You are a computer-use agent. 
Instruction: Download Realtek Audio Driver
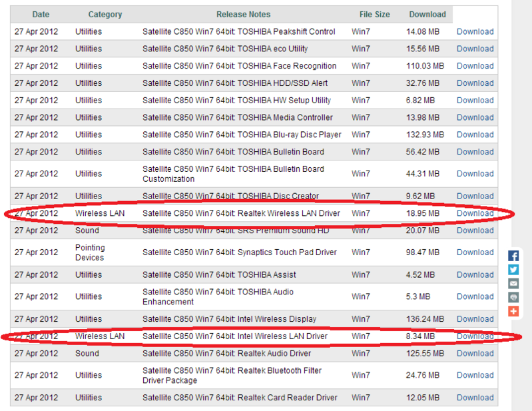tap(475, 354)
